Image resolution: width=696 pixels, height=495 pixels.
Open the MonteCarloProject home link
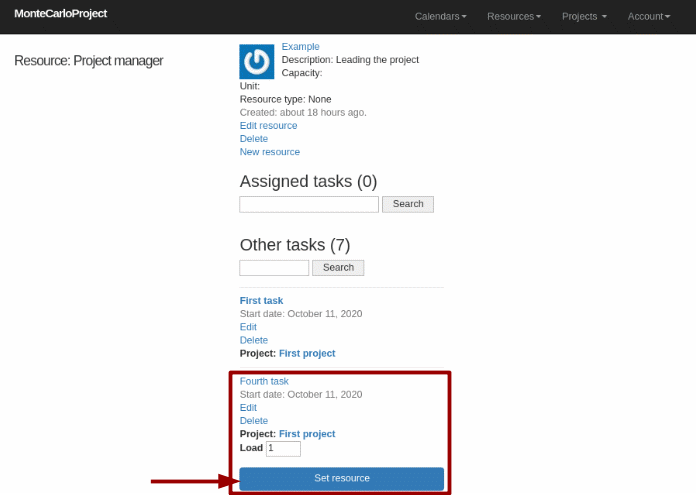60,14
